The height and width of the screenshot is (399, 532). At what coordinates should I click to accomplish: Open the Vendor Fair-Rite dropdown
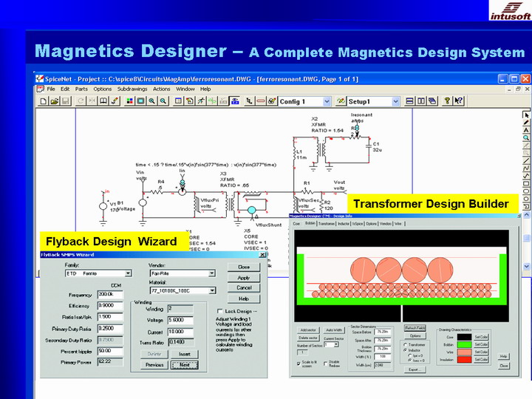tap(212, 273)
